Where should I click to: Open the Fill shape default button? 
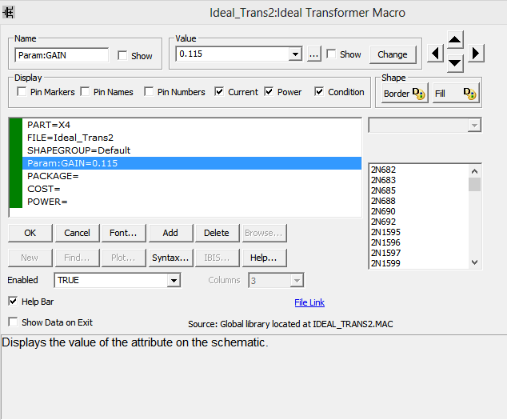click(456, 94)
